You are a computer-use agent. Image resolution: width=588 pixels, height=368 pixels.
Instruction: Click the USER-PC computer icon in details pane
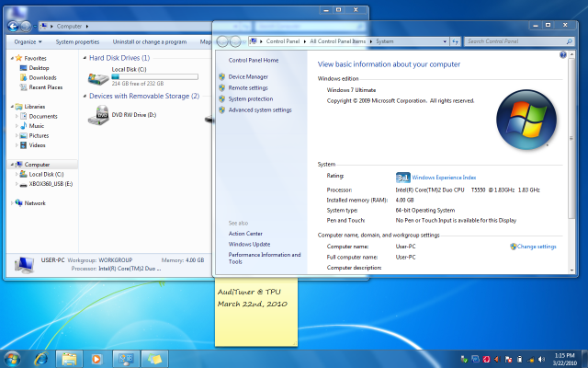click(25, 265)
